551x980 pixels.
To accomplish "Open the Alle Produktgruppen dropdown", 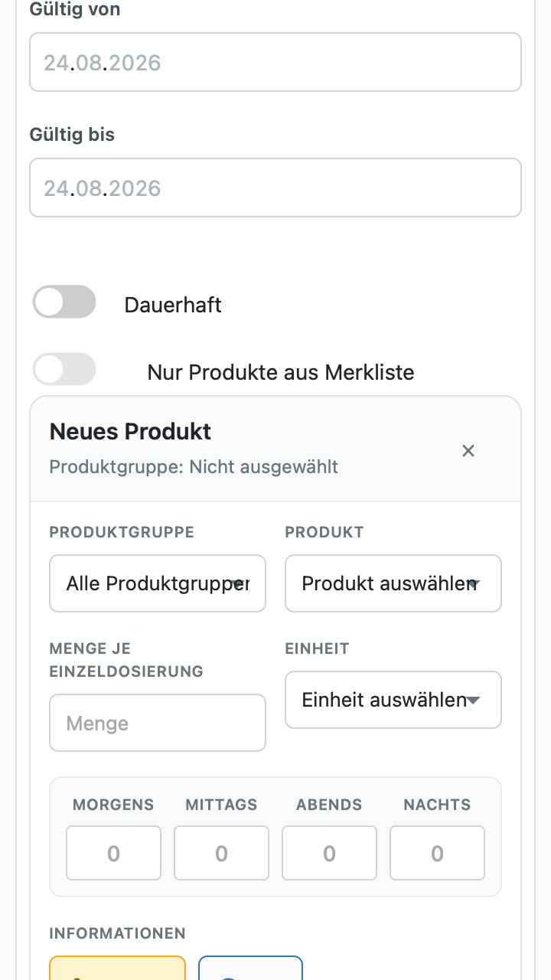I will coord(158,583).
